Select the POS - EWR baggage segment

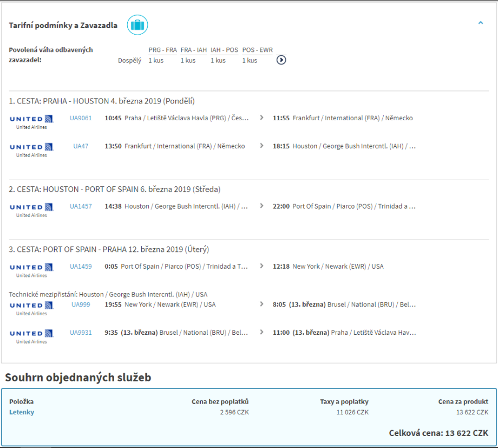[257, 50]
